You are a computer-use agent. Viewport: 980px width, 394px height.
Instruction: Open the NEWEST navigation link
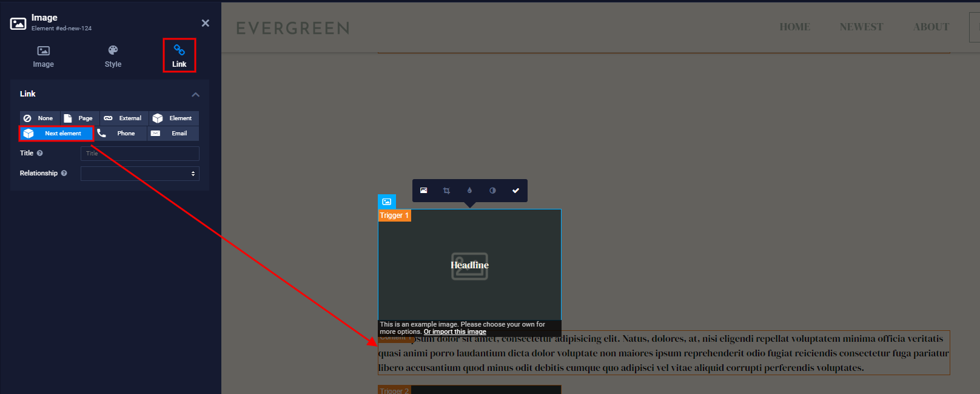coord(861,27)
